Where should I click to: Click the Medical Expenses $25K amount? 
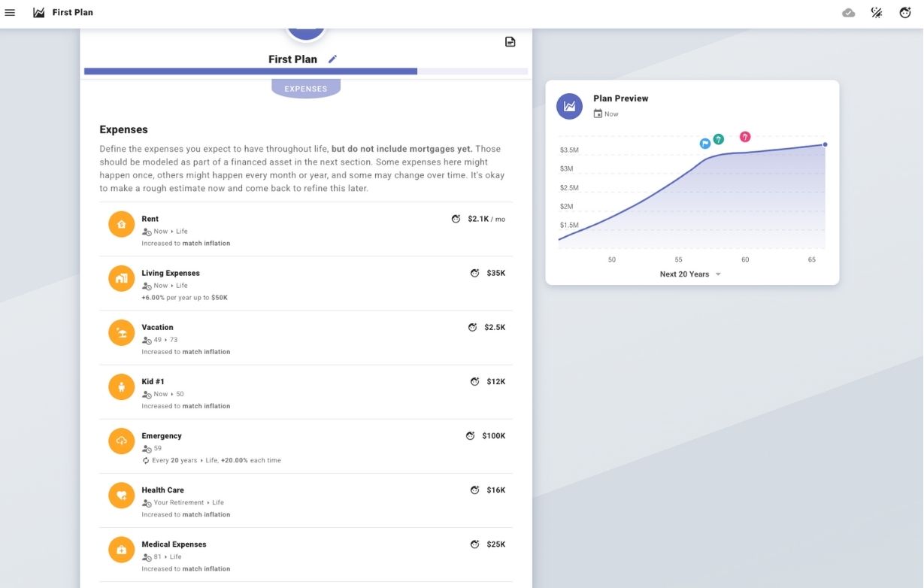tap(495, 544)
